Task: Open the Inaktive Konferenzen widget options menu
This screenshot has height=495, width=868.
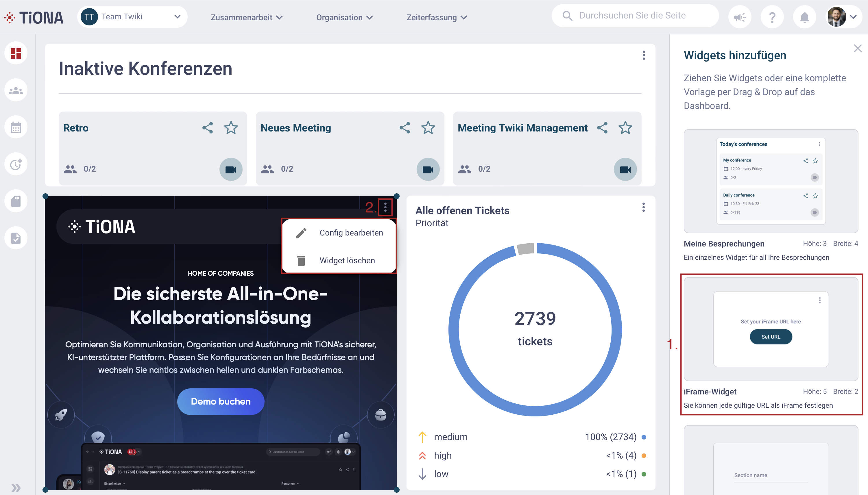Action: [644, 55]
